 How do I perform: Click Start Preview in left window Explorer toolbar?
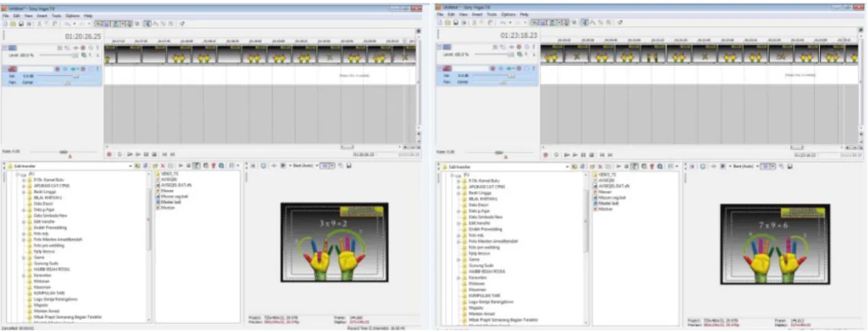pyautogui.click(x=180, y=166)
